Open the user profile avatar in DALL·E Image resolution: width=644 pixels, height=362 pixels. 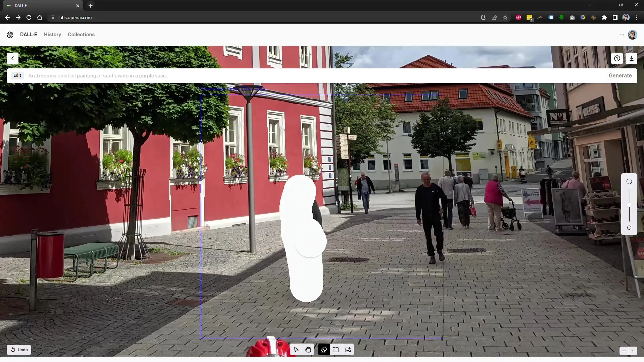click(x=632, y=35)
